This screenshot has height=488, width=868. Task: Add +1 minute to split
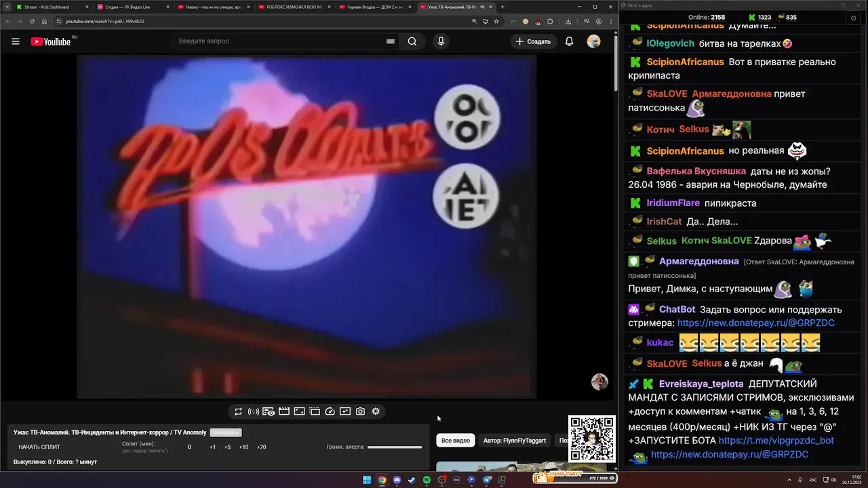212,447
